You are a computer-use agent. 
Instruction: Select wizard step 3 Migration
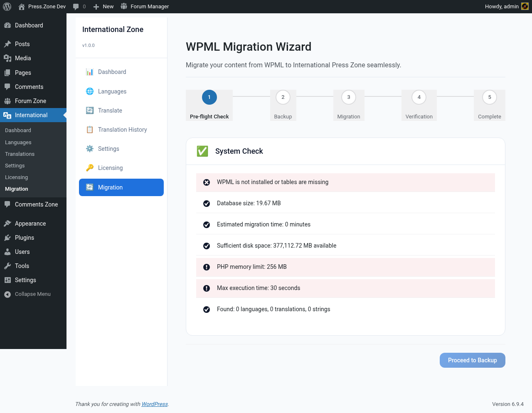[x=349, y=105]
